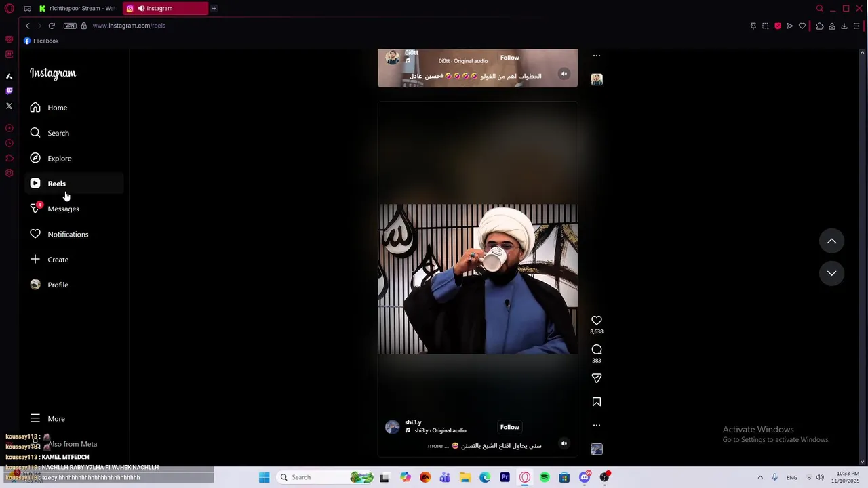Mute or unmute the shi3.y reel audio
Image resolution: width=868 pixels, height=488 pixels.
point(564,443)
